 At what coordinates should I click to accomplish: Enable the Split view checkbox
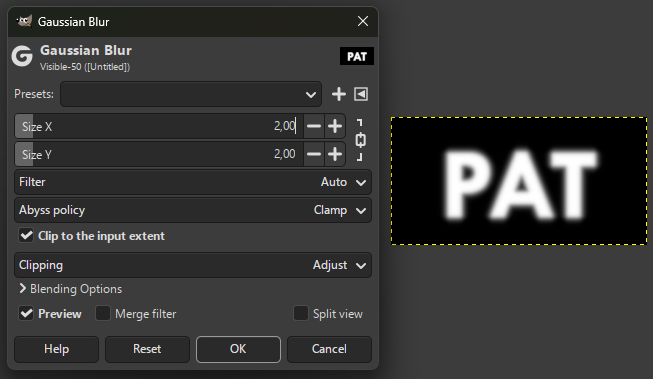coord(301,313)
